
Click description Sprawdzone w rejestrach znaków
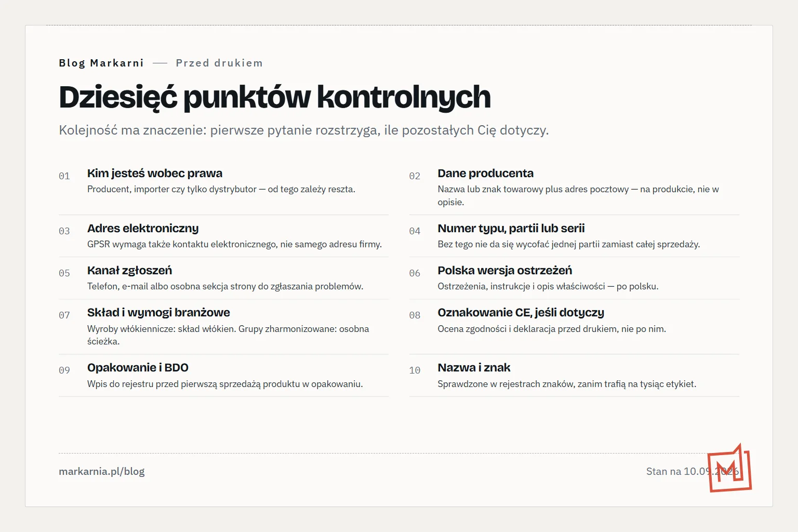coord(567,384)
